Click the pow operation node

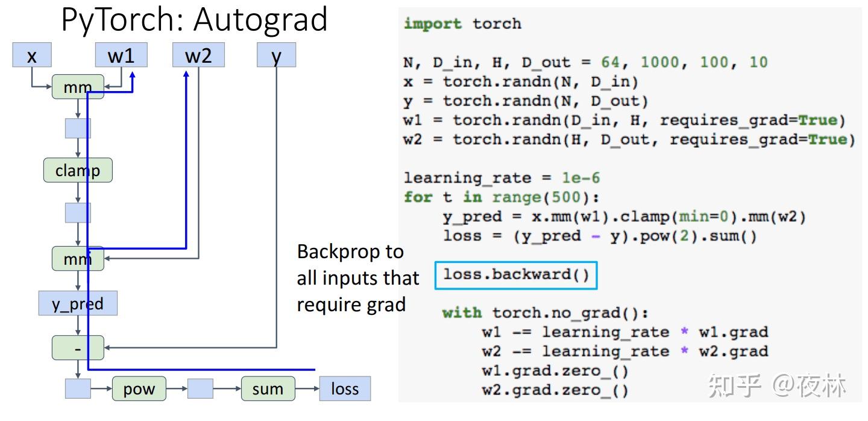pyautogui.click(x=139, y=389)
